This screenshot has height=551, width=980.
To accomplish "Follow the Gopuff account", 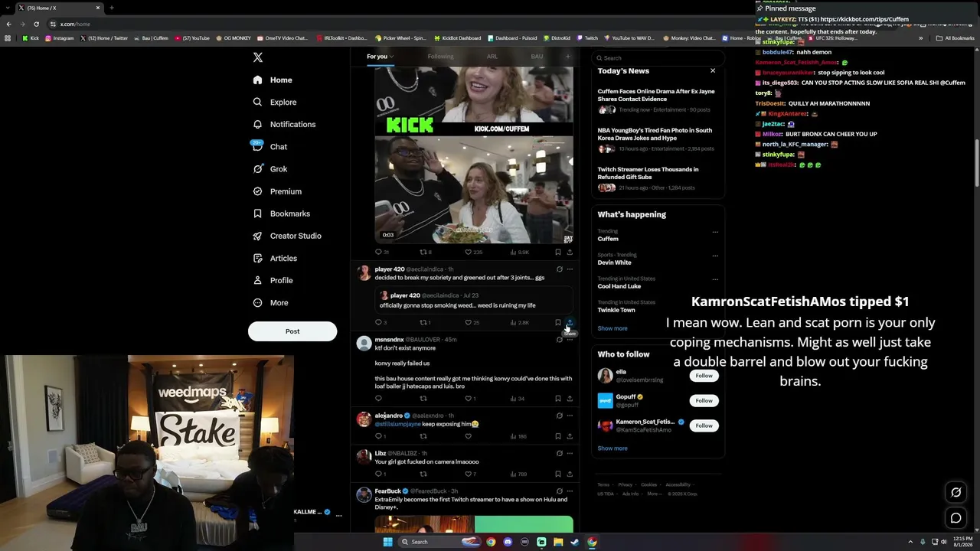I will tap(704, 400).
